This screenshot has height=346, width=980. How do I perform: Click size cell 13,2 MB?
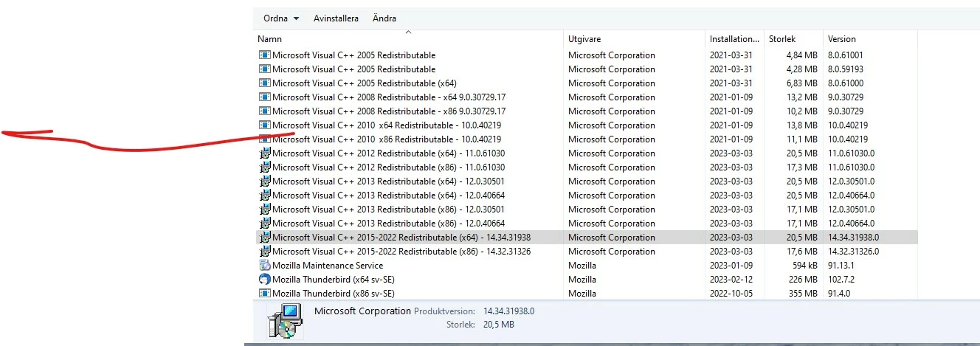802,97
